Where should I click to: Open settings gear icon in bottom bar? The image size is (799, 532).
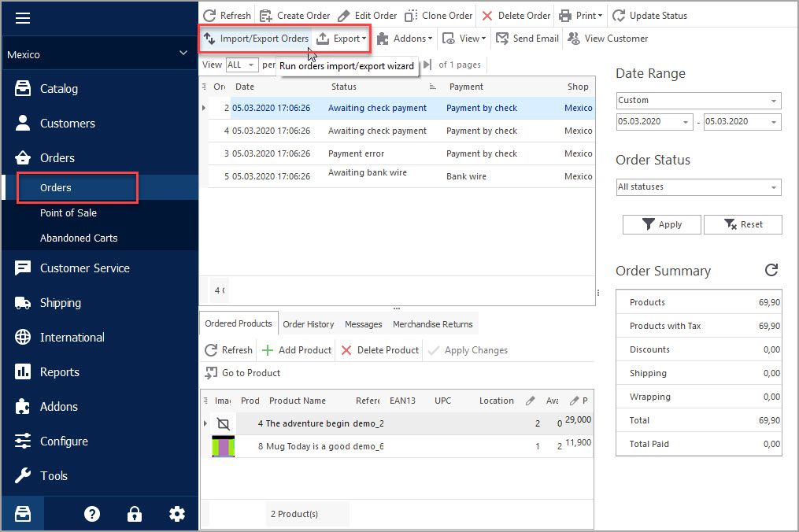click(x=177, y=514)
